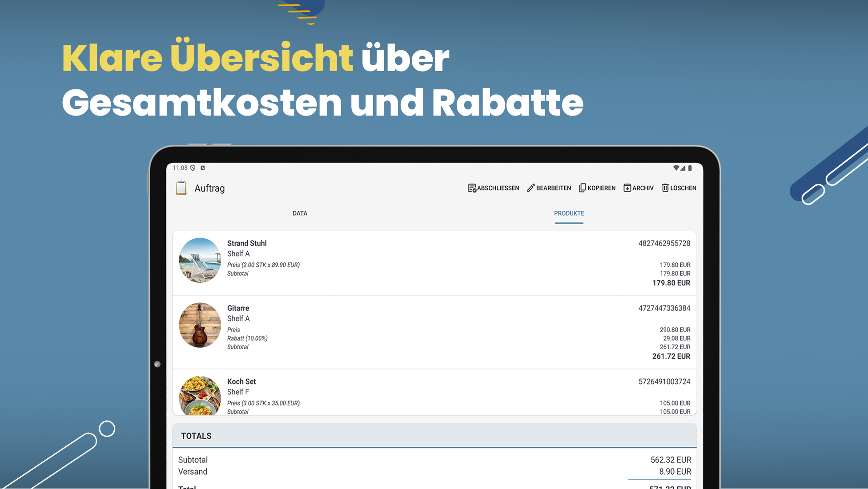868x489 pixels.
Task: Choose the ARCHIV action
Action: pos(639,188)
